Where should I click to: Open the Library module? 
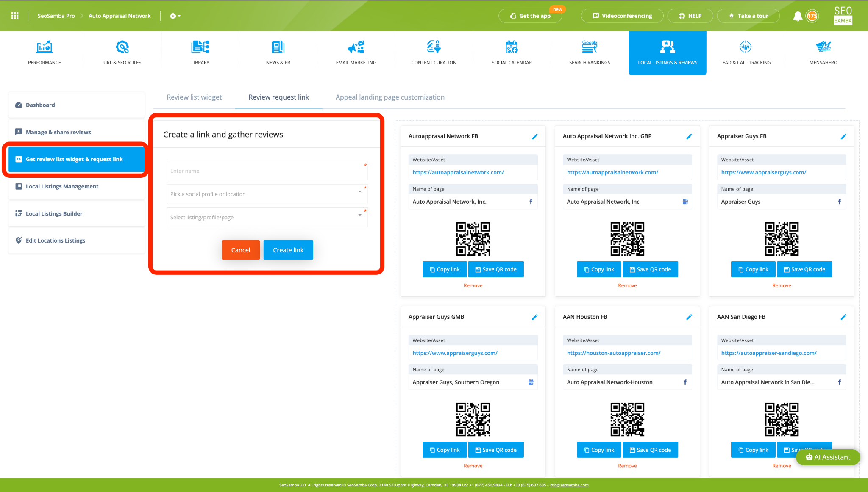click(200, 53)
